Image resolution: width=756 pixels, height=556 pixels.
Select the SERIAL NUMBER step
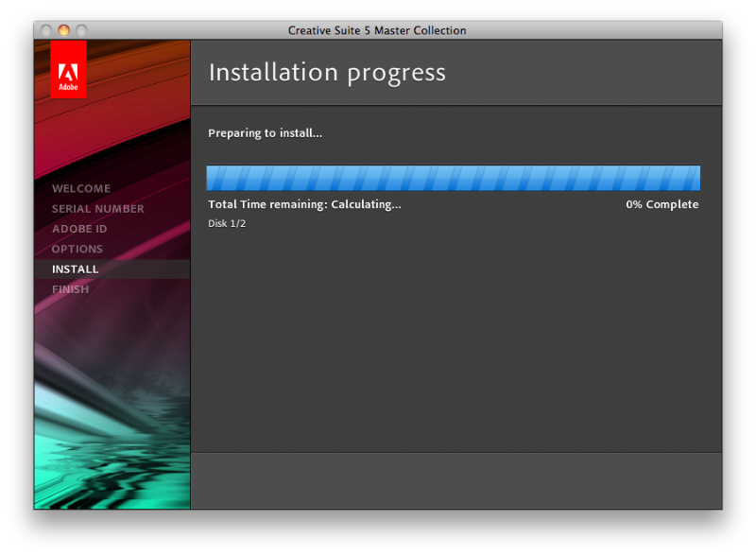point(98,209)
